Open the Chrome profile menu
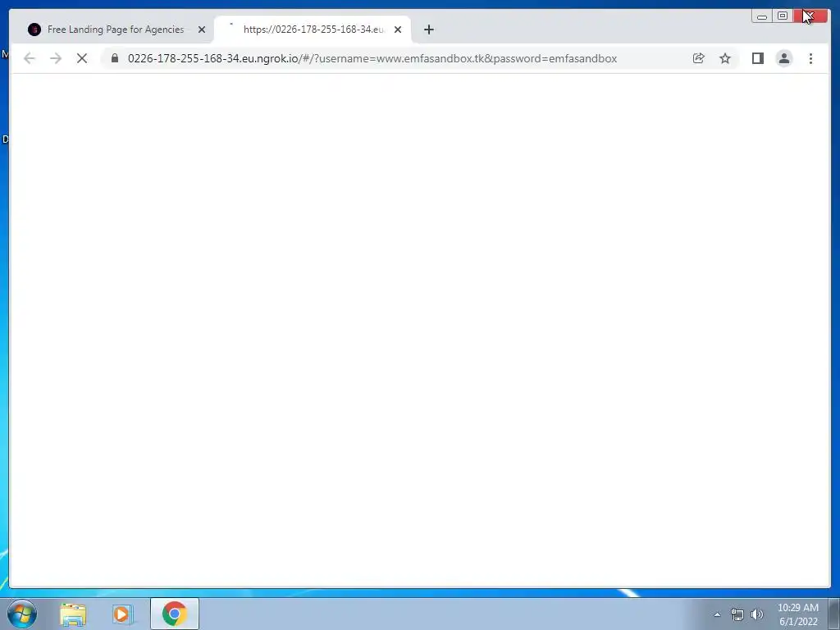Screen dimensions: 840x630 [x=783, y=58]
